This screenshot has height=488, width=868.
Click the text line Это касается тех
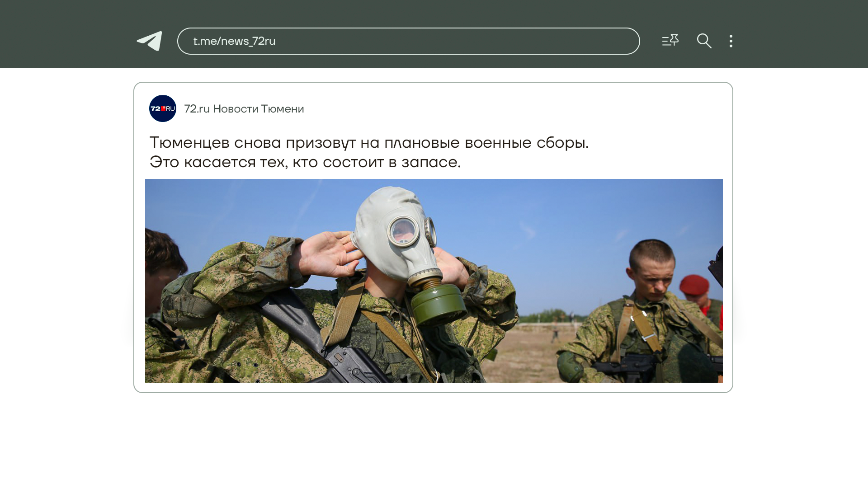pos(305,162)
